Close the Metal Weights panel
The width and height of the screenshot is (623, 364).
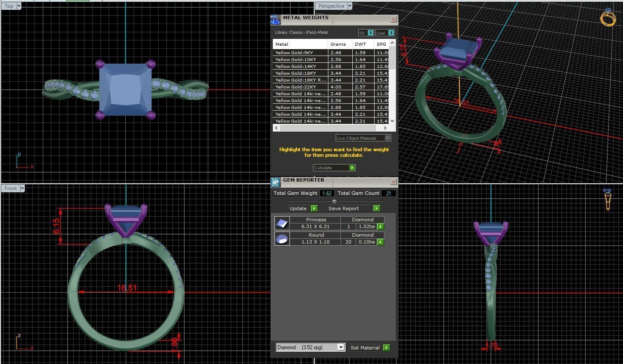393,20
